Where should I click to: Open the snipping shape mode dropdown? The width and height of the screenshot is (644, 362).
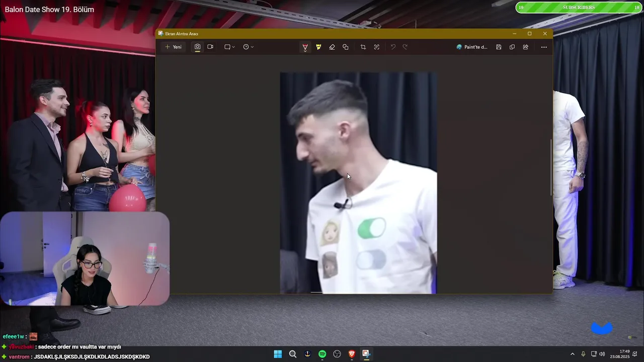pos(229,47)
